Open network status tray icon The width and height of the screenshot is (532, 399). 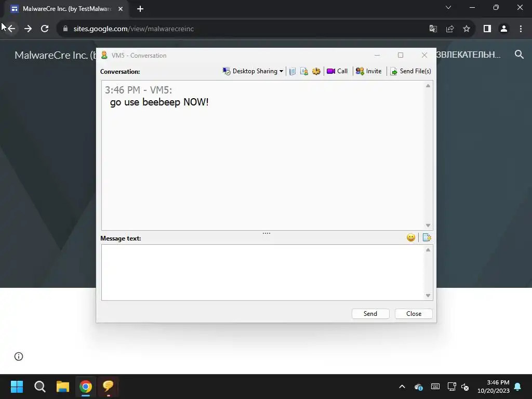tap(451, 387)
